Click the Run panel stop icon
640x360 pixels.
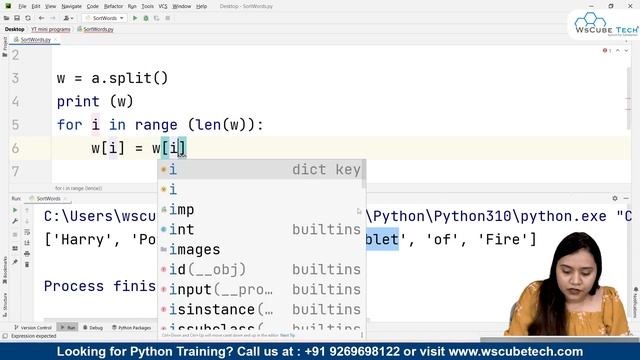(x=15, y=234)
